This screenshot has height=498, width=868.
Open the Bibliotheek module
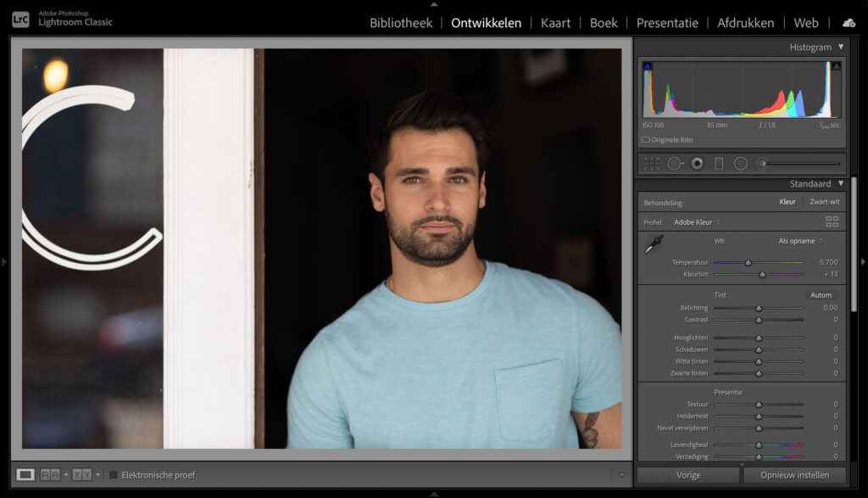401,23
